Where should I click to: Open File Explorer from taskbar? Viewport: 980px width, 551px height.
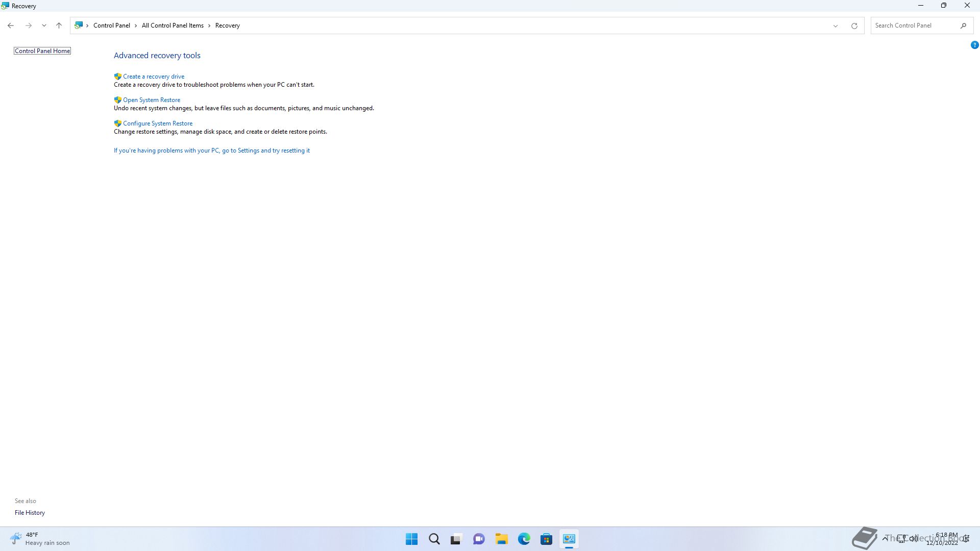coord(501,539)
